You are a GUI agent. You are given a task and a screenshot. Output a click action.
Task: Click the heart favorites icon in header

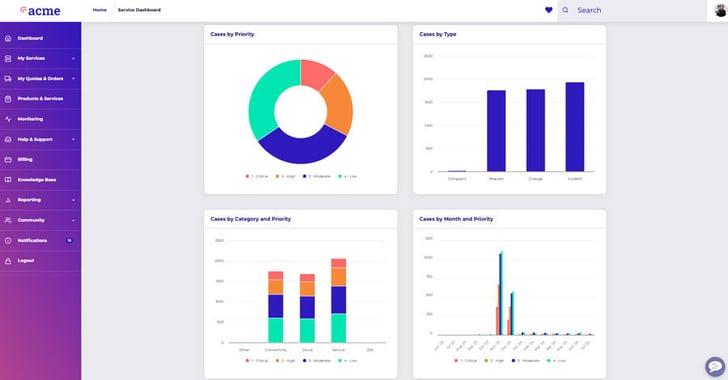549,10
